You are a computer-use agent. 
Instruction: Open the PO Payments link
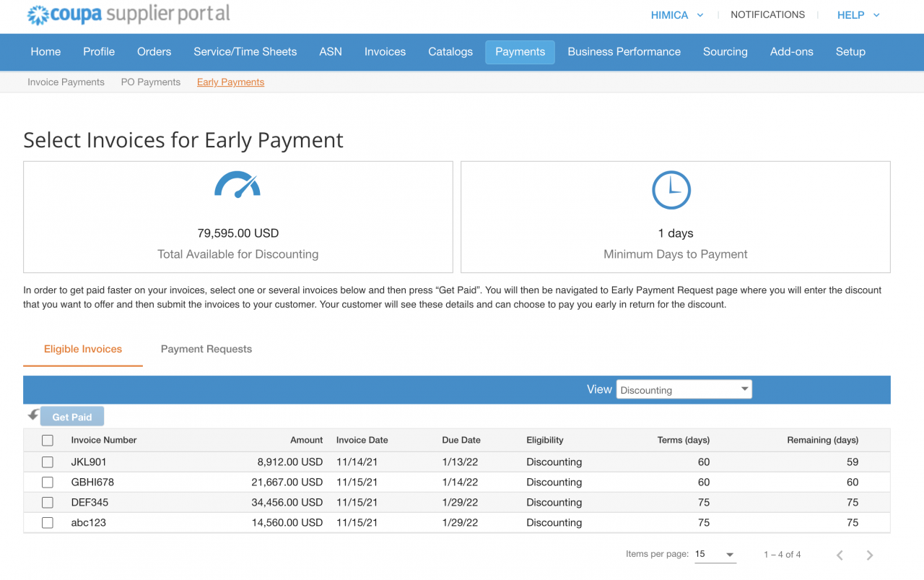click(150, 82)
